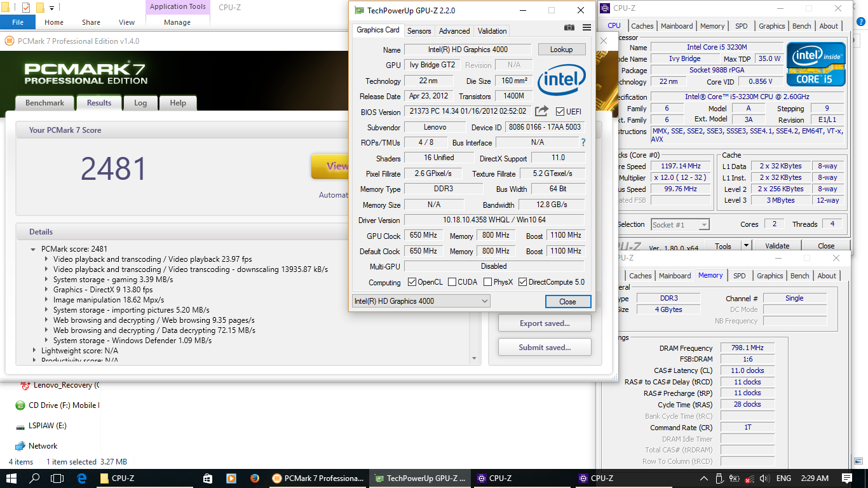Open the Bench tab in the CPU-Z memory timings window

800,276
